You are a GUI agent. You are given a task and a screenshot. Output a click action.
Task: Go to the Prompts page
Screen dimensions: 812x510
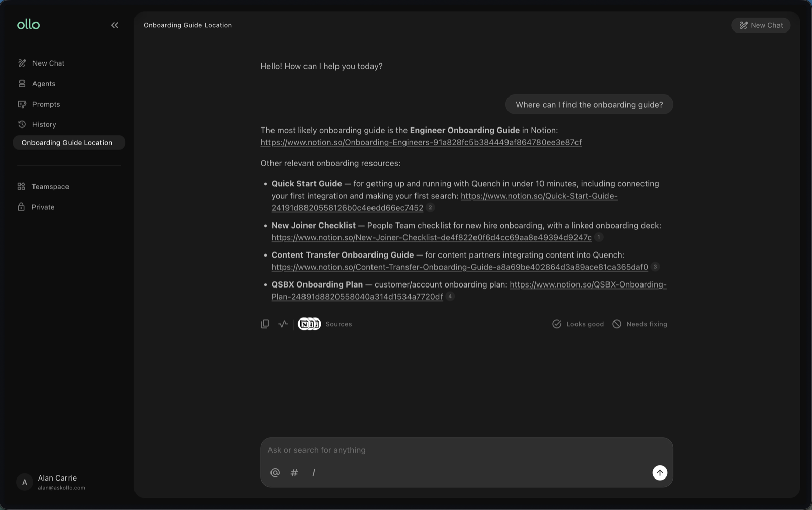tap(39, 104)
